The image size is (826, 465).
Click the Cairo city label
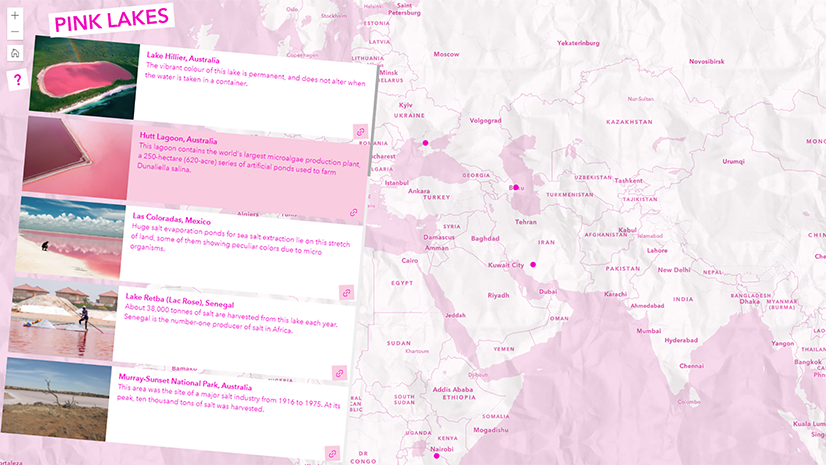pyautogui.click(x=409, y=260)
